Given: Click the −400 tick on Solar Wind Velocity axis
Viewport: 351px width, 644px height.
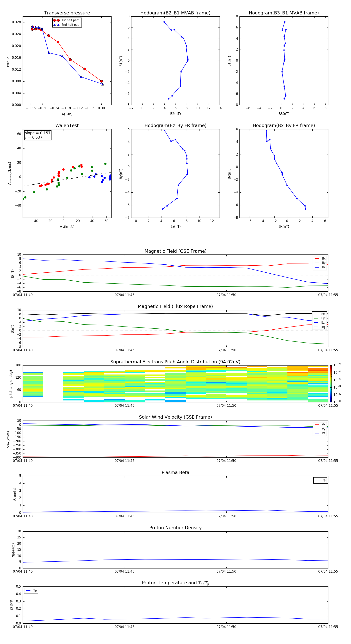Looking at the screenshot, I should click(x=17, y=457).
